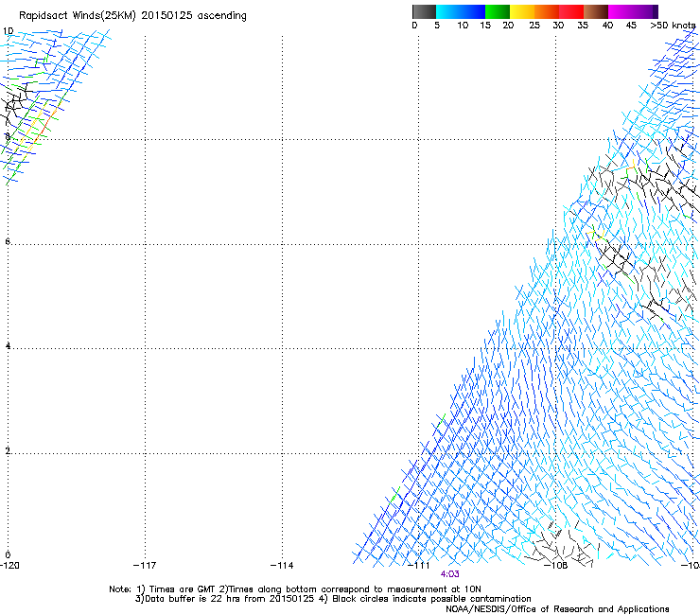Click the yellow 20–25 knots legend swatch
Screen dimensions: 700x615
[522, 11]
